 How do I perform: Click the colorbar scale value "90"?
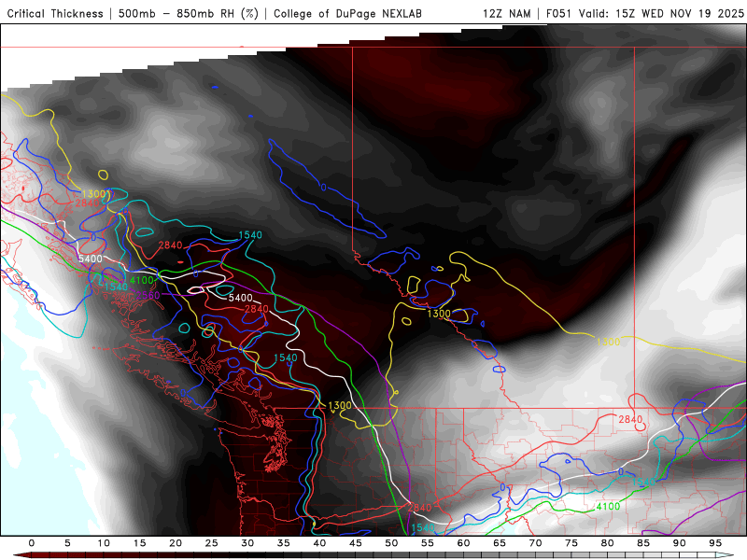[x=680, y=543]
